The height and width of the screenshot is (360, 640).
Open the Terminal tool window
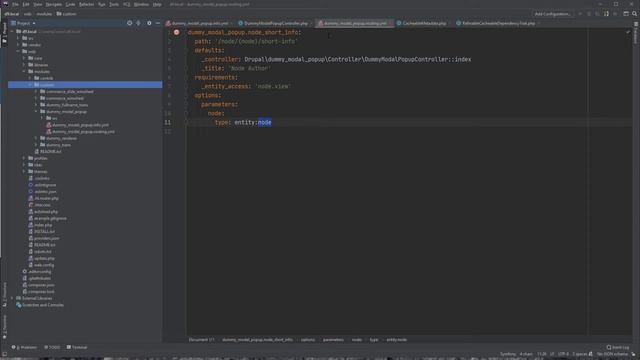[77, 347]
